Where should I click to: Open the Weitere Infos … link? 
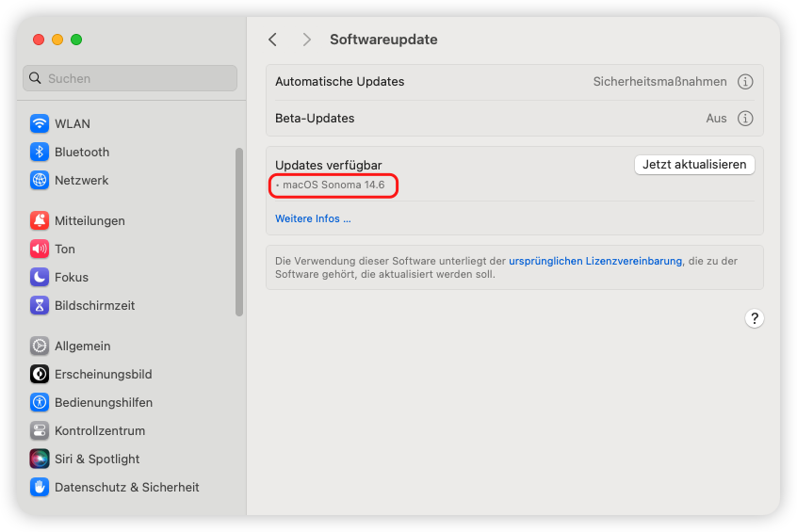(313, 218)
